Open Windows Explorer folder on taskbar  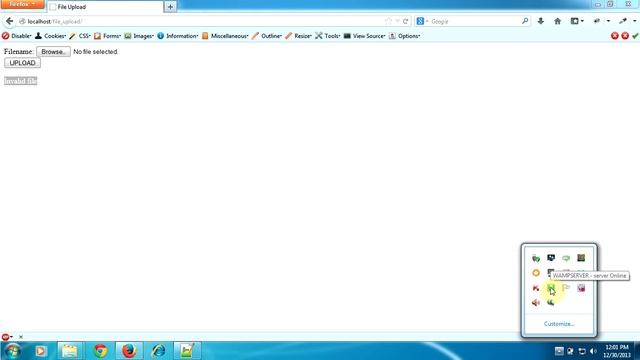pos(70,351)
